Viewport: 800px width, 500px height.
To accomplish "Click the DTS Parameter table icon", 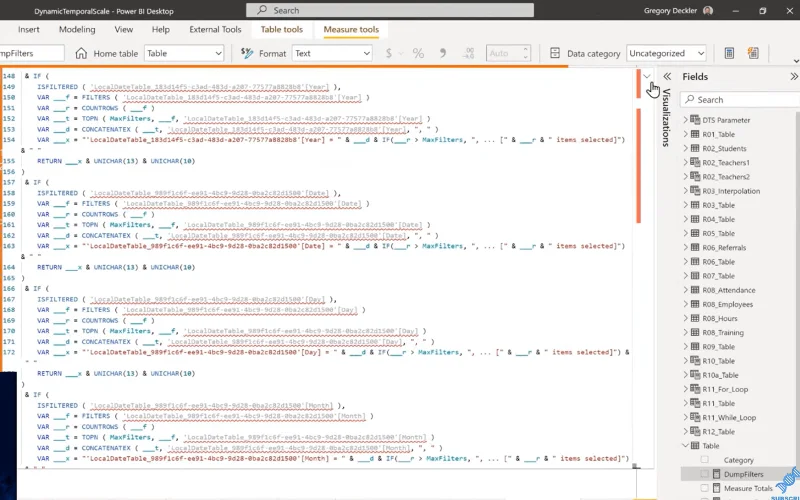I will (x=695, y=120).
